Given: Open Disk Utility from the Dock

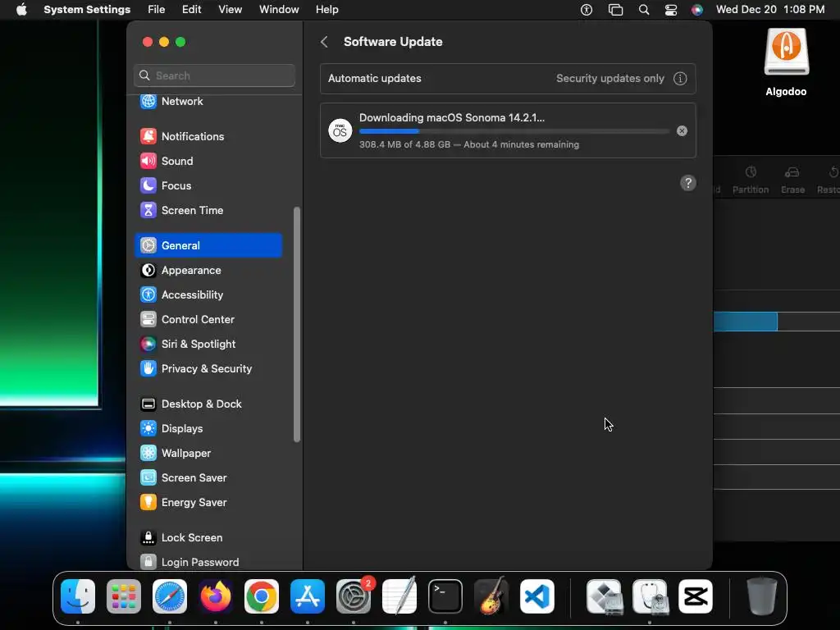Looking at the screenshot, I should click(x=650, y=596).
